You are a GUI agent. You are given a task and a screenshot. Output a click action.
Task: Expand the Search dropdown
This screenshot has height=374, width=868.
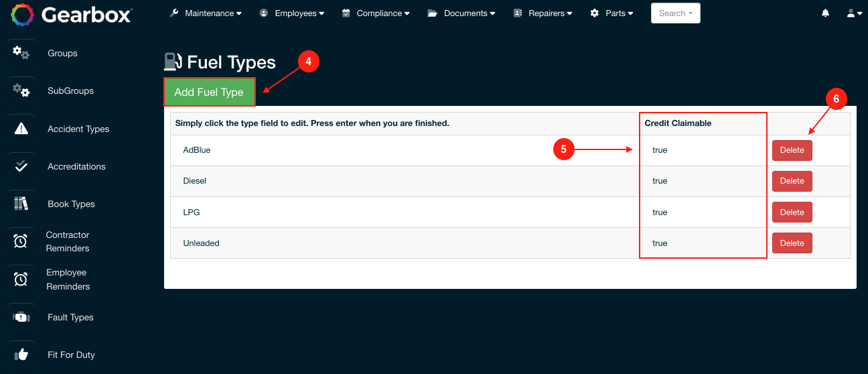[675, 13]
